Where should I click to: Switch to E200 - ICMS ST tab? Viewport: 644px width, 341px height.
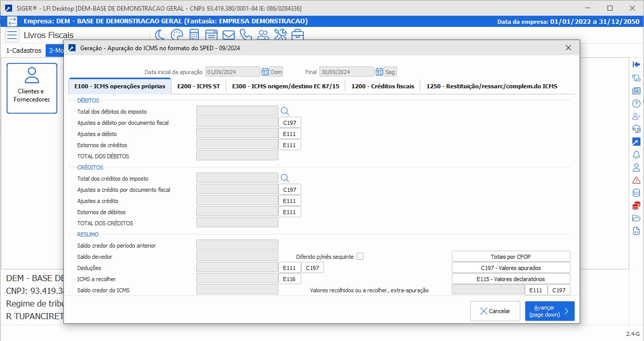(x=198, y=86)
